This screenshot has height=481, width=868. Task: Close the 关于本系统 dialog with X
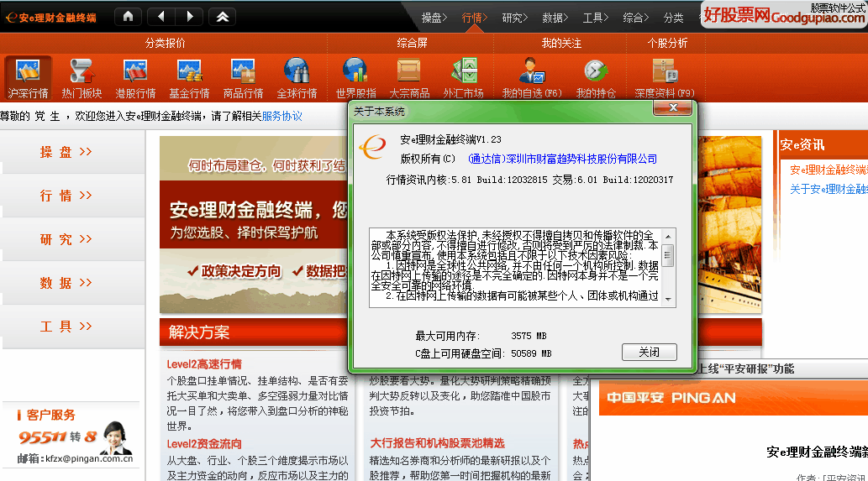(x=672, y=107)
